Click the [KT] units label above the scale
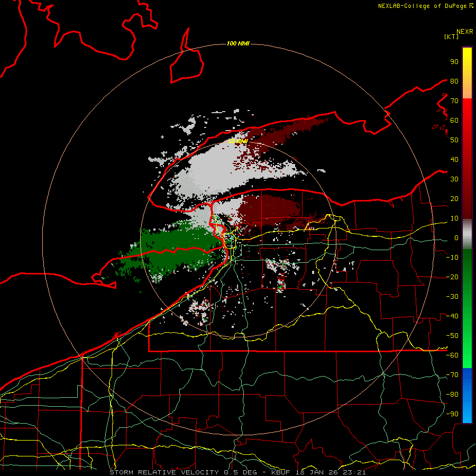 pos(451,36)
